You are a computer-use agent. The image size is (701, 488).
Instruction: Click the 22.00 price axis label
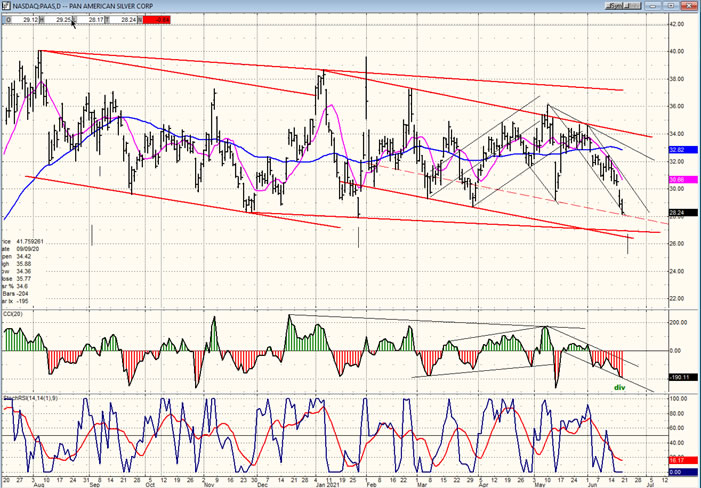click(x=677, y=299)
